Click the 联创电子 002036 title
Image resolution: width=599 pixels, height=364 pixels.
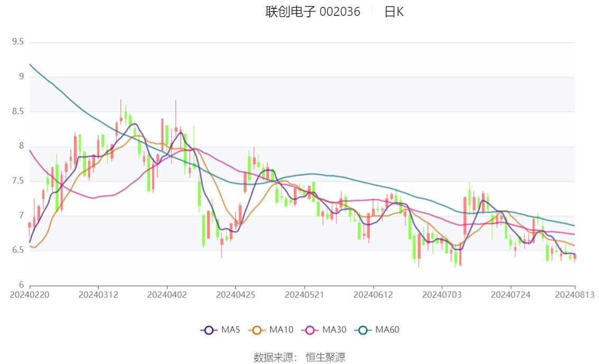point(313,12)
